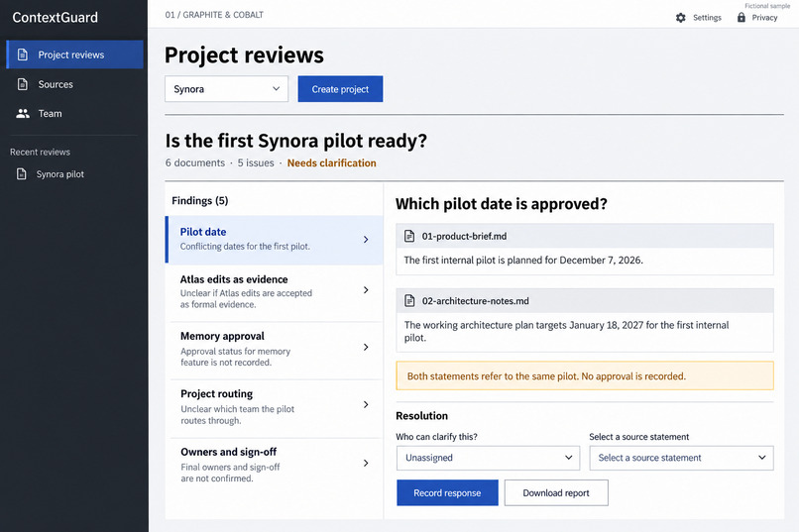The height and width of the screenshot is (532, 799).
Task: Open the Unassigned clarifier dropdown
Action: (488, 458)
